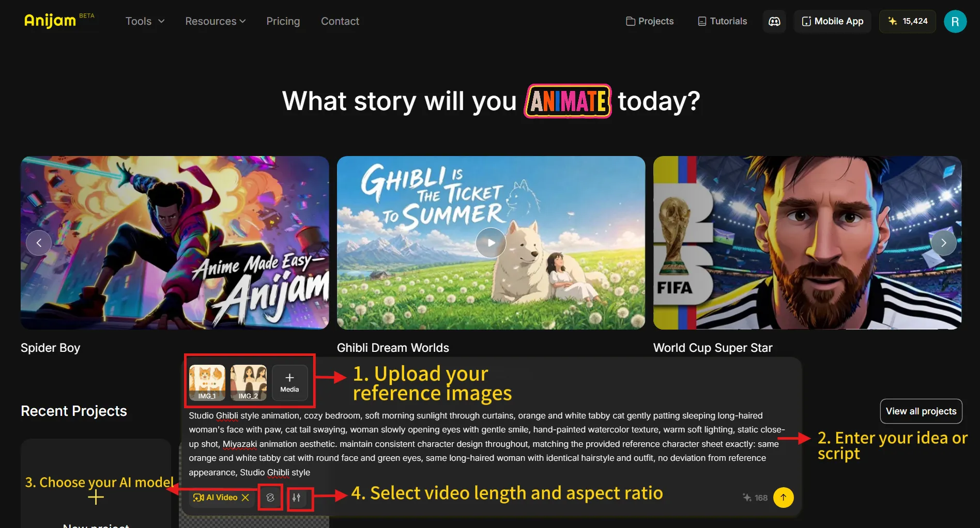Play the Ghibli Dream Worlds video
Image resolution: width=980 pixels, height=528 pixels.
pyautogui.click(x=491, y=243)
